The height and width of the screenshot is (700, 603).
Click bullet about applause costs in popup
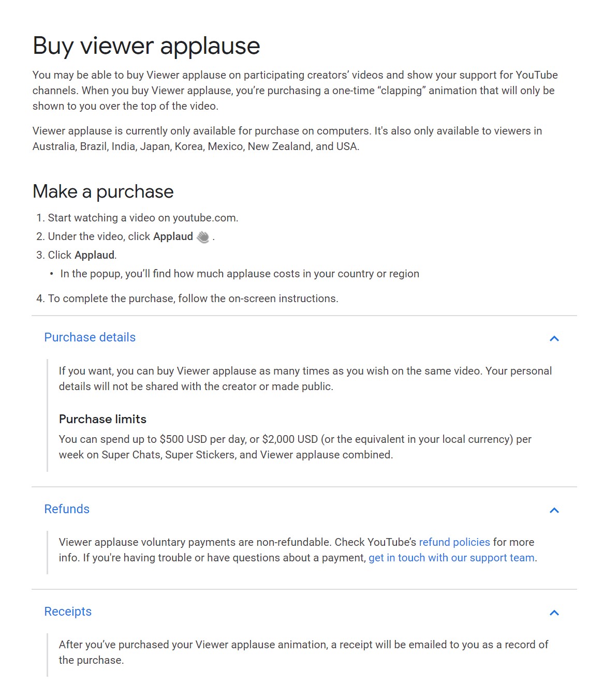pyautogui.click(x=240, y=274)
